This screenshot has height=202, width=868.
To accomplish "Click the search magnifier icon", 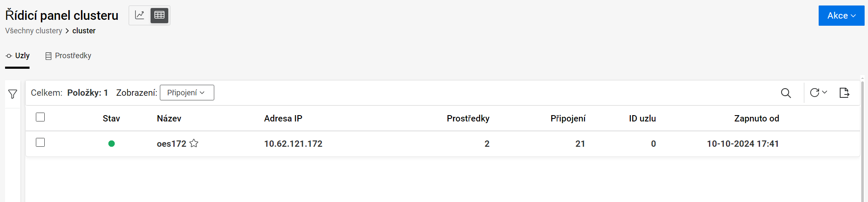I will (786, 93).
